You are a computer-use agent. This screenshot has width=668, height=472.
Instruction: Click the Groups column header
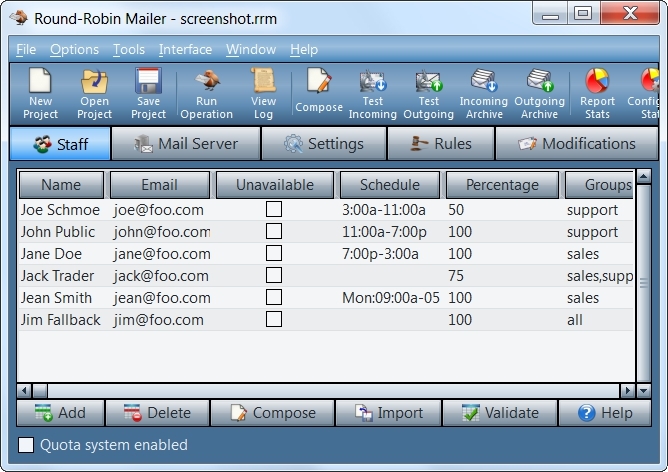(600, 185)
